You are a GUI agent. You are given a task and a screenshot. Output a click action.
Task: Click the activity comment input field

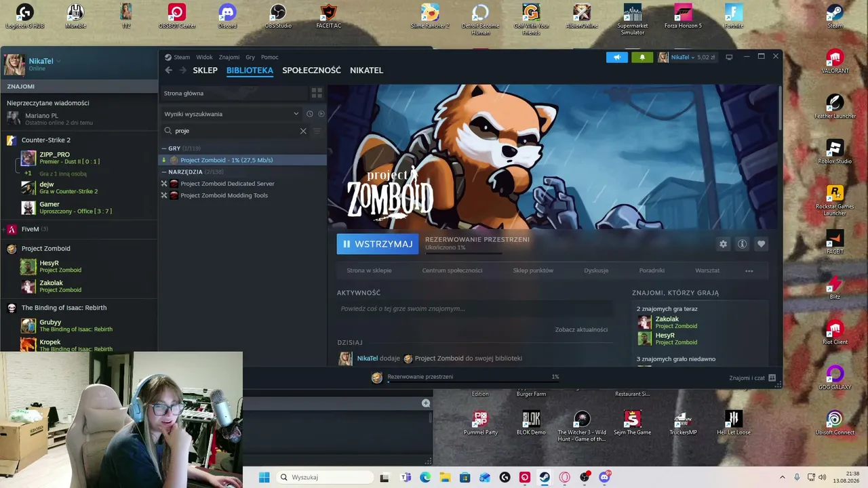pyautogui.click(x=475, y=308)
